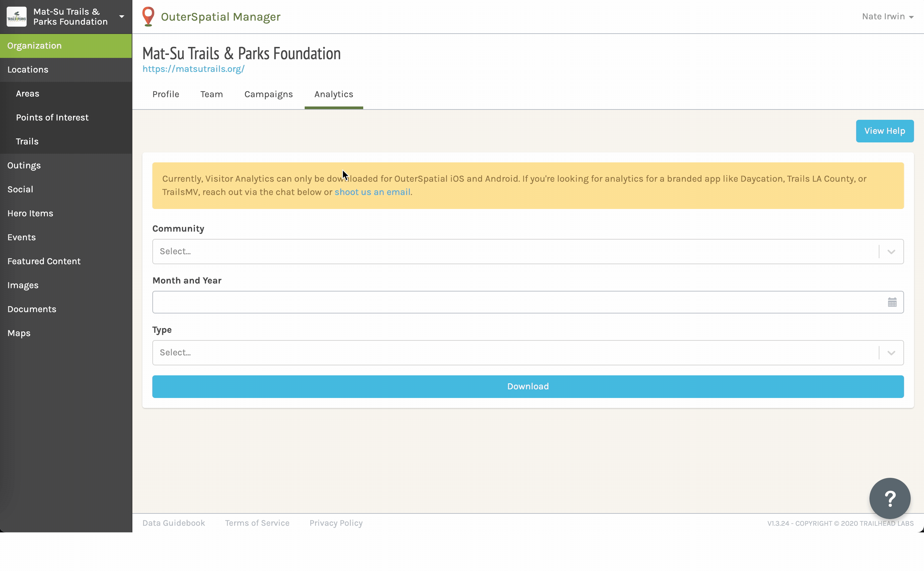This screenshot has height=571, width=924.
Task: Open the calendar icon in Month and Year
Action: pyautogui.click(x=892, y=302)
